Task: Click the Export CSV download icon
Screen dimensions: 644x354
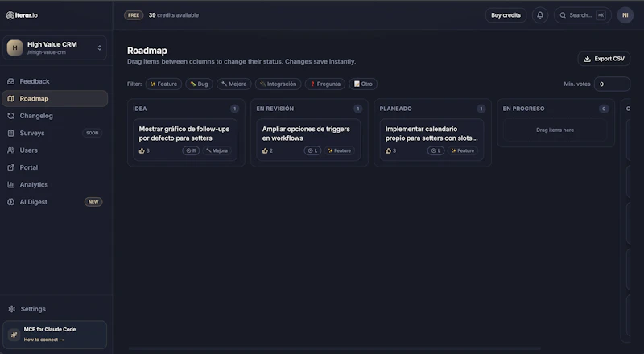Action: 588,59
